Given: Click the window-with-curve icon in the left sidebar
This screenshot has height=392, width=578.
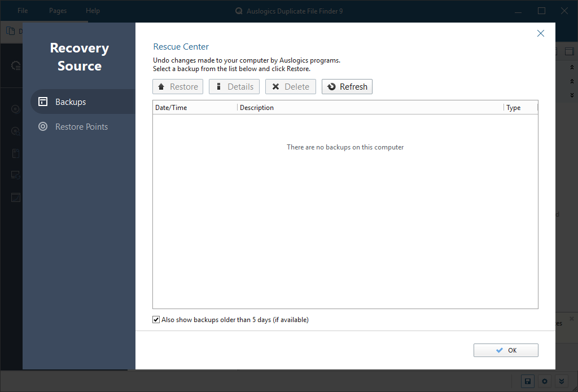Looking at the screenshot, I should point(15,197).
